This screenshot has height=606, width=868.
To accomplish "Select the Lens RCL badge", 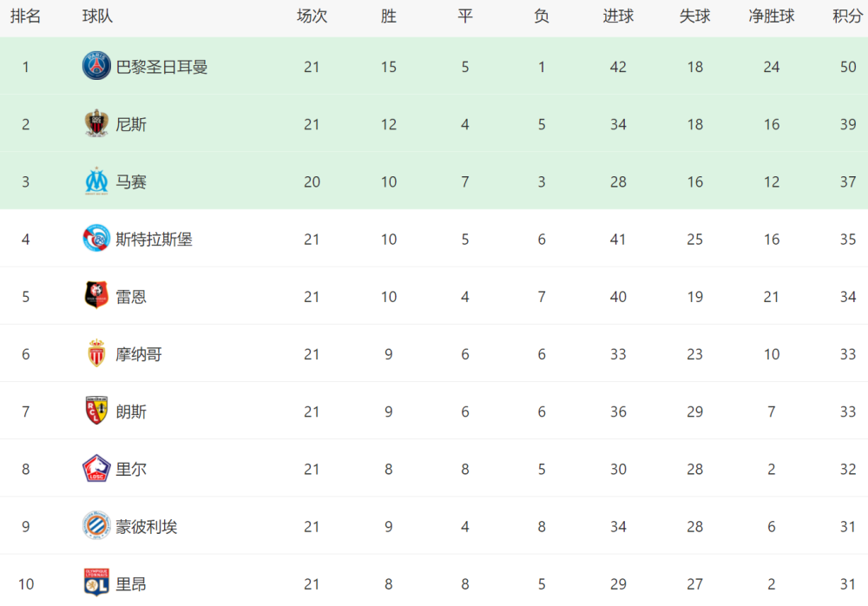I will pos(96,411).
